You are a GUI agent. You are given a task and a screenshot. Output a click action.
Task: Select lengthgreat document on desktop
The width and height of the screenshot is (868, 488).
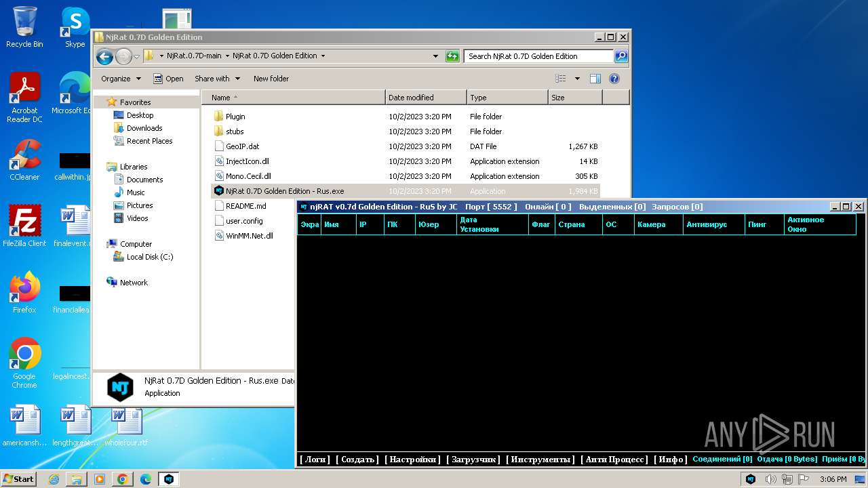pyautogui.click(x=75, y=426)
